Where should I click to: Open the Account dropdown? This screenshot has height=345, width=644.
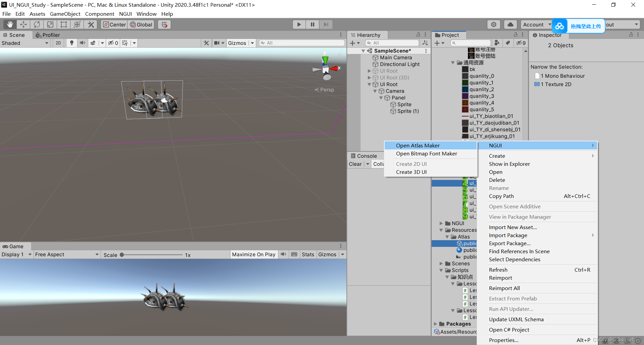pyautogui.click(x=537, y=24)
